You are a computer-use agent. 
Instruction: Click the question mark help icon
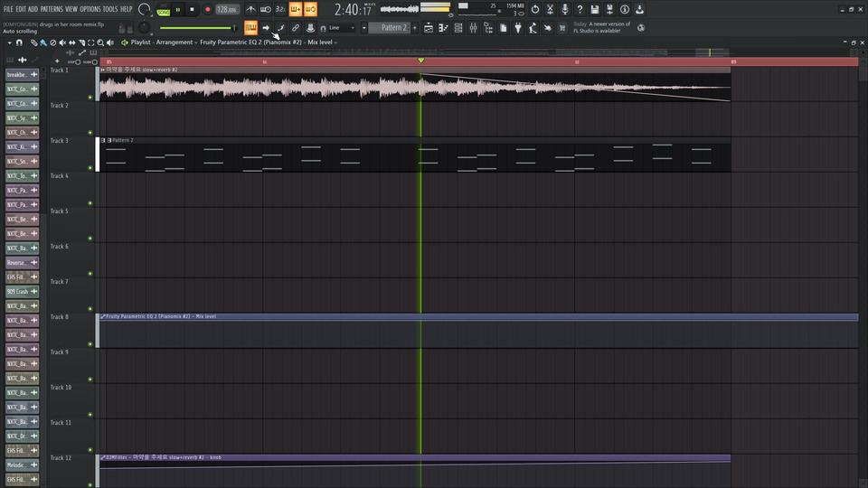[580, 9]
